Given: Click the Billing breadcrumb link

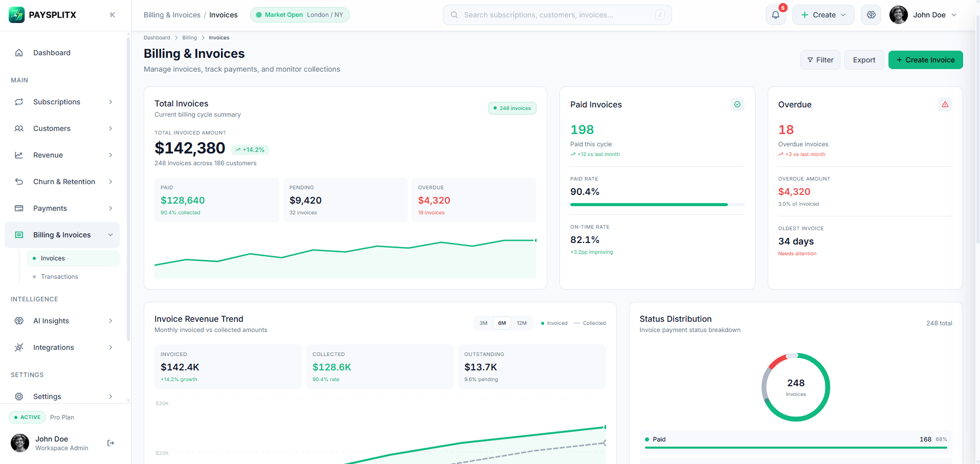Looking at the screenshot, I should pyautogui.click(x=189, y=38).
